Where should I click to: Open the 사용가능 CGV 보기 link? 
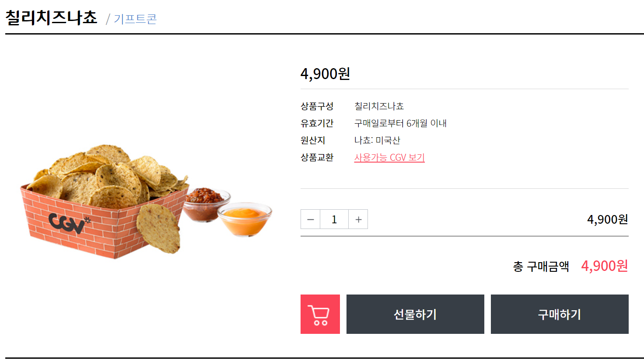click(x=389, y=157)
